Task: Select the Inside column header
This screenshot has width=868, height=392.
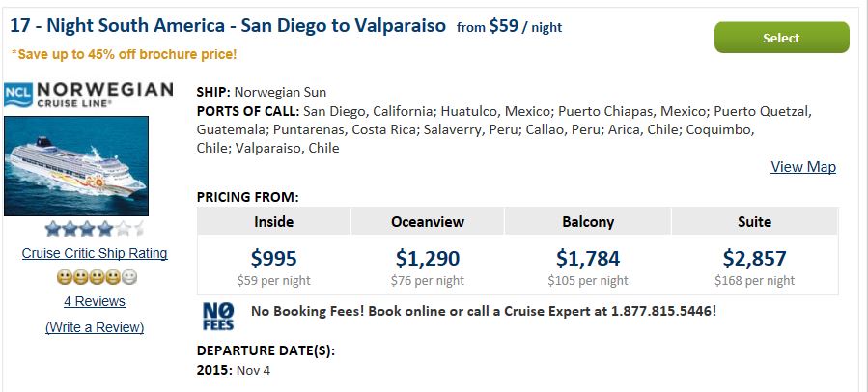Action: pos(273,221)
